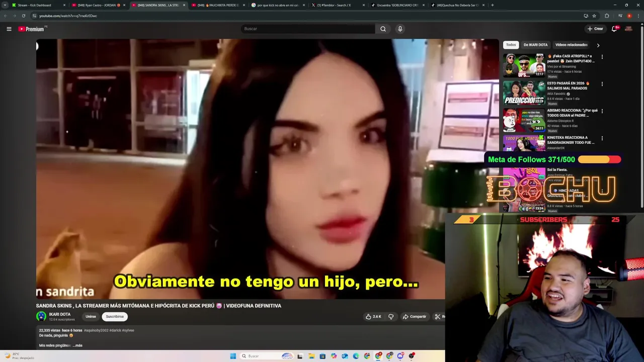Viewport: 644px width, 362px height.
Task: Join channel with Unirse button
Action: [x=91, y=317]
